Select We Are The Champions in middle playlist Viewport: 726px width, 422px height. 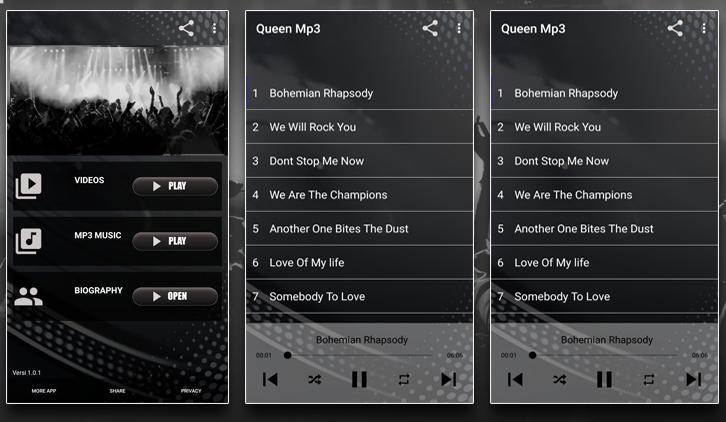click(359, 195)
